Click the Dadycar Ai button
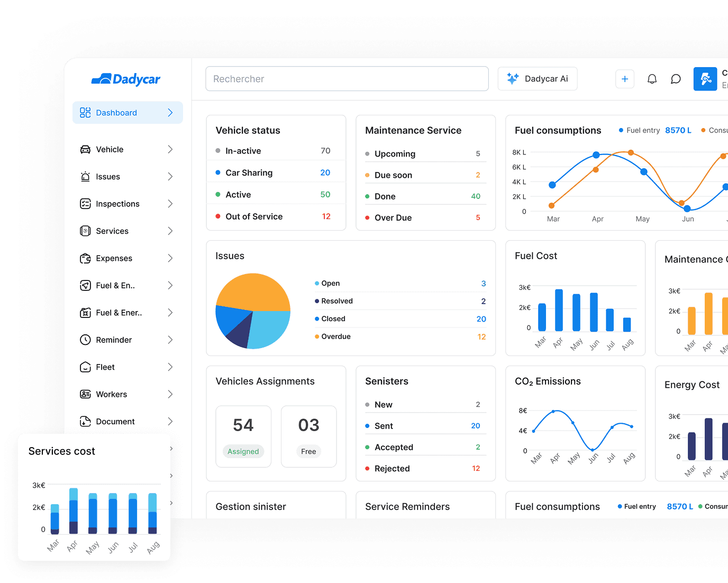Viewport: 728px width, 583px height. [538, 79]
